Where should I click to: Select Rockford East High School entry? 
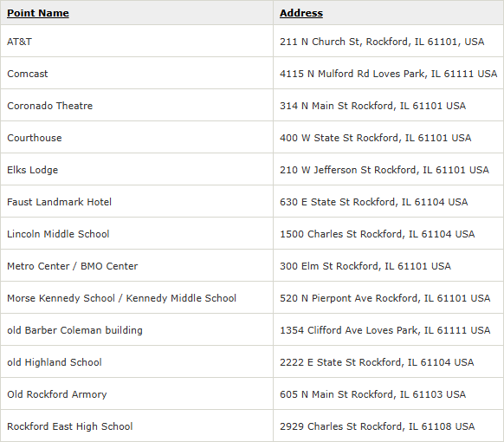pyautogui.click(x=70, y=426)
